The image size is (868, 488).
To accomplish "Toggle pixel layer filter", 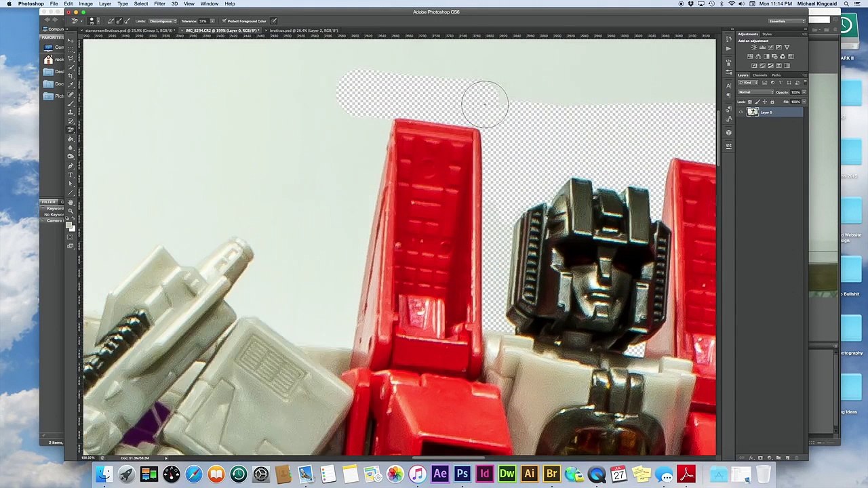I will click(764, 83).
